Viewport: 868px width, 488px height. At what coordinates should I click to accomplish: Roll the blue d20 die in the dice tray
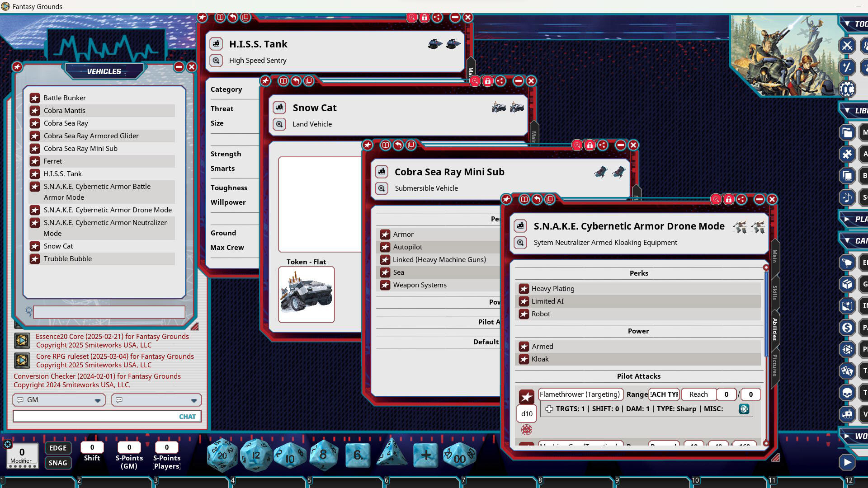222,455
